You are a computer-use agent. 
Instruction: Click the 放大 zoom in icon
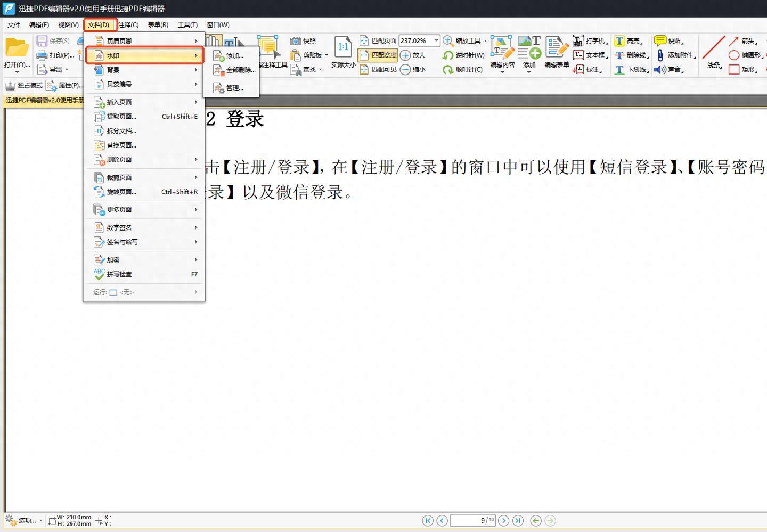coord(405,55)
